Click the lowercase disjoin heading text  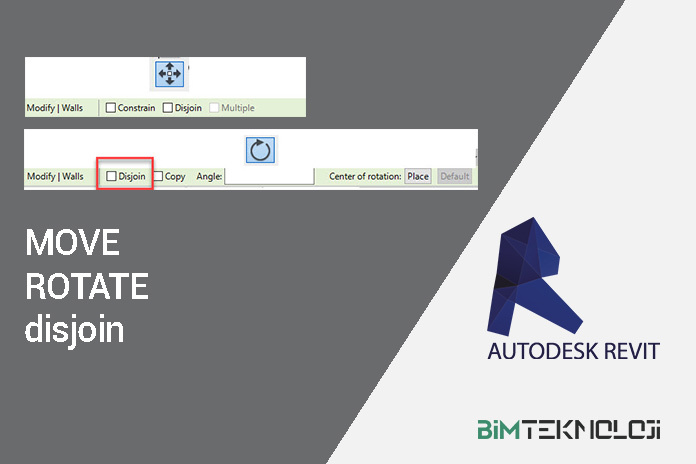(x=75, y=330)
